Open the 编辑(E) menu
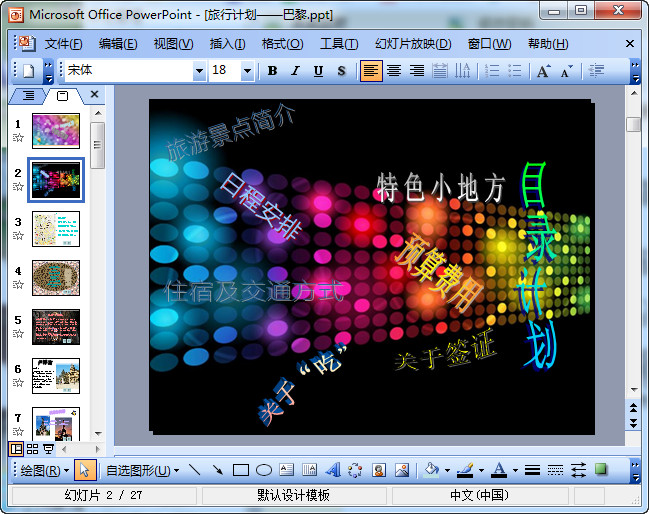 pos(118,44)
